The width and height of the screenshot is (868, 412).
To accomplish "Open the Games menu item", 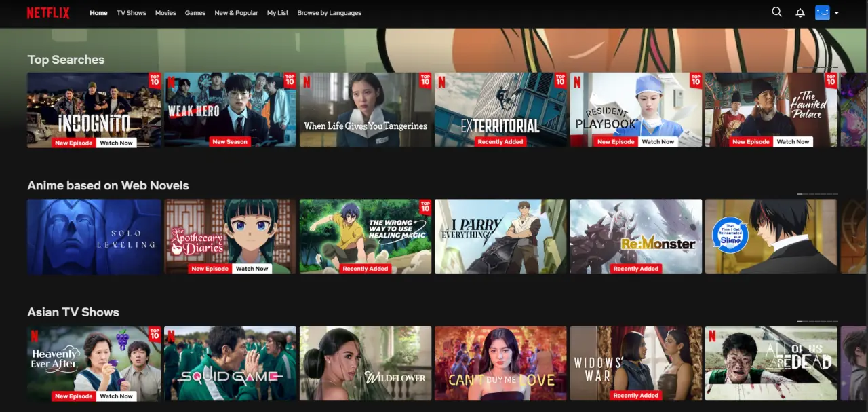I will coord(195,13).
